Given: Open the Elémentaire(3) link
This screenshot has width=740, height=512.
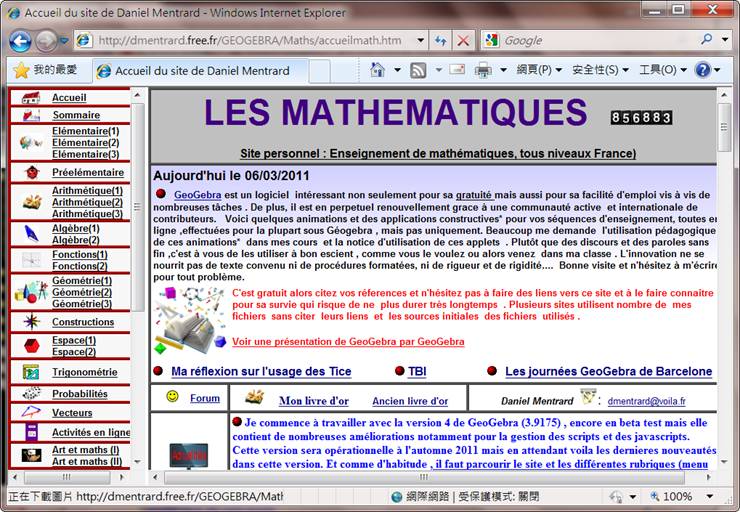Looking at the screenshot, I should pos(85,154).
